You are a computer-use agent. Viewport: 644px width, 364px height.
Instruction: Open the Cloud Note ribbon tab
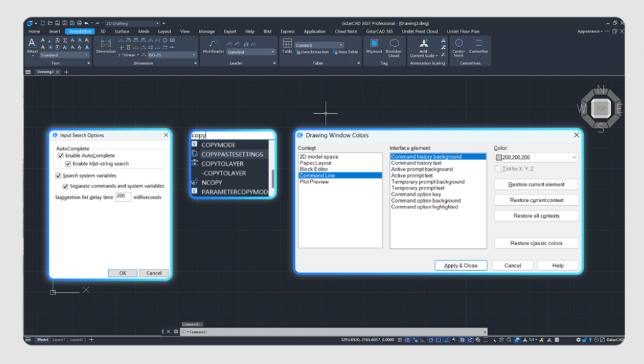[345, 31]
